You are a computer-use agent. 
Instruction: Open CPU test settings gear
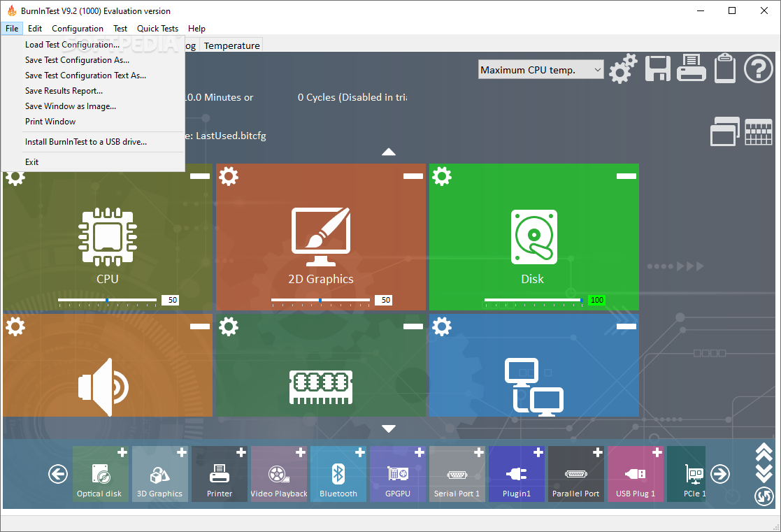[x=15, y=178]
